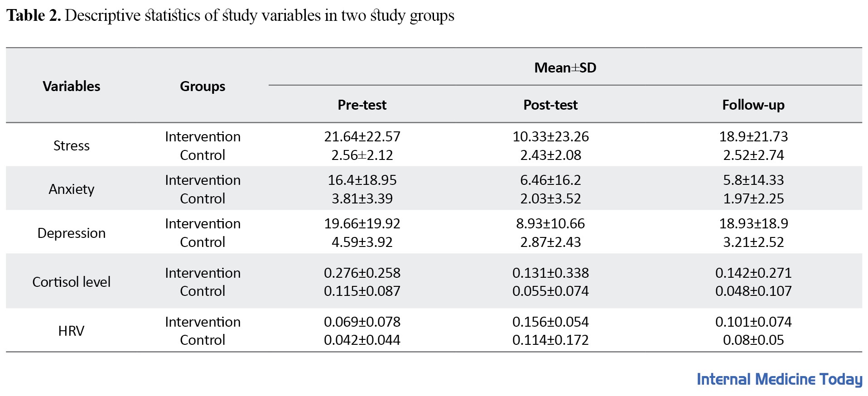Select the Post-test column header
The image size is (868, 396).
(x=550, y=105)
